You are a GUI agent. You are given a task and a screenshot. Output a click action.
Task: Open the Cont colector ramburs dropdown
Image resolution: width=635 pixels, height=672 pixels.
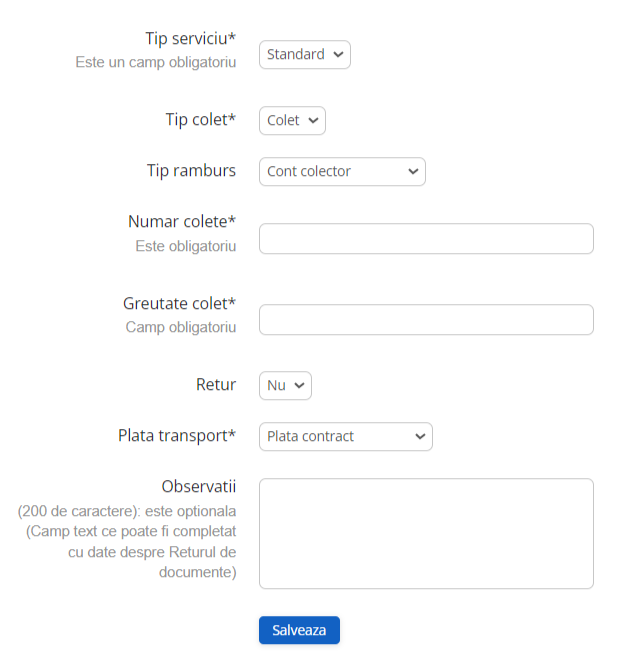pyautogui.click(x=342, y=172)
